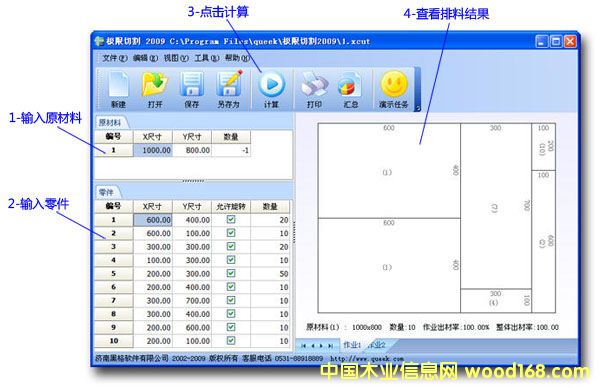This screenshot has height=388, width=600.
Task: Uncheck 允许旋转 for part 5
Action: point(231,273)
